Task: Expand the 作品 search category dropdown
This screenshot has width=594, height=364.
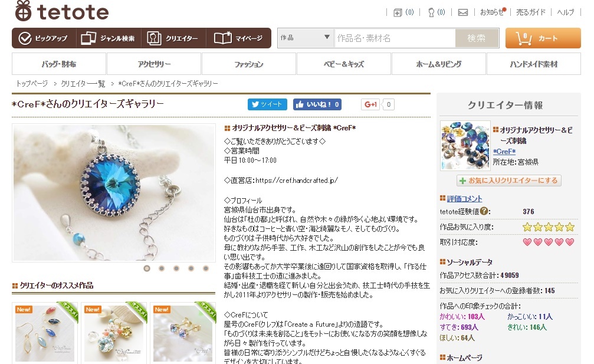Action: [306, 38]
